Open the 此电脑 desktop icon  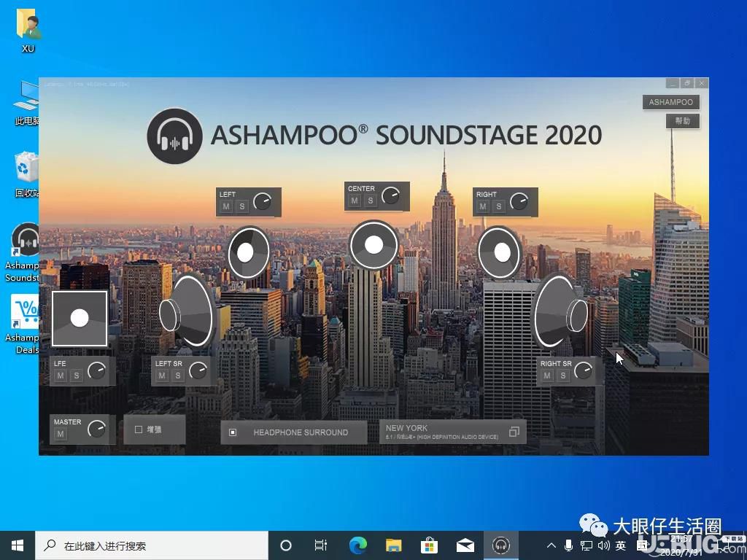pos(27,103)
